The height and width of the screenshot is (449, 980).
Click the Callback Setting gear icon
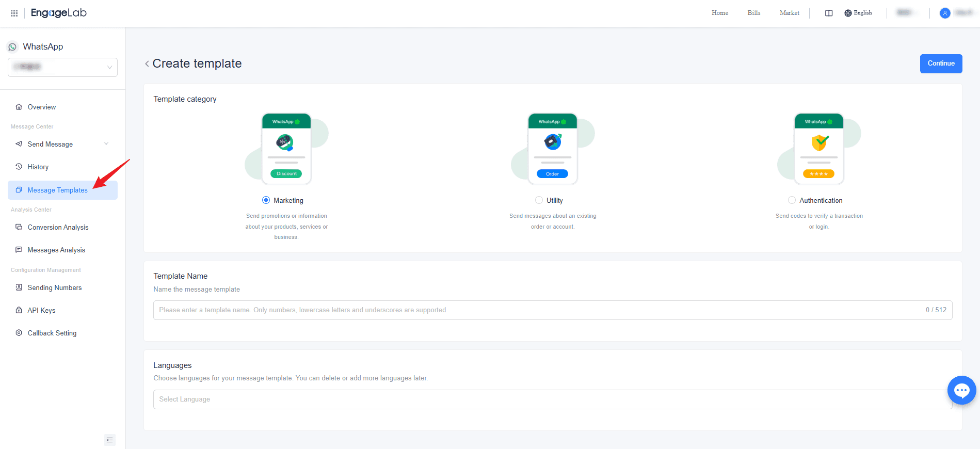pos(19,333)
